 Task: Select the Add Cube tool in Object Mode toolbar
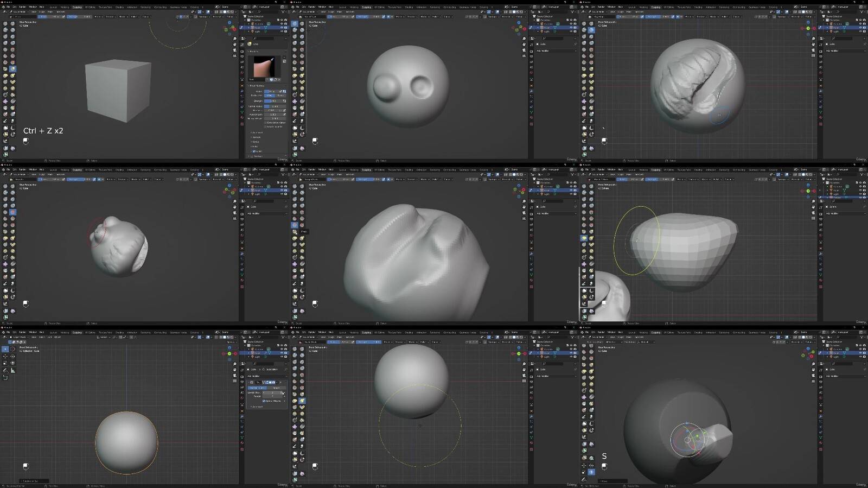[5, 377]
